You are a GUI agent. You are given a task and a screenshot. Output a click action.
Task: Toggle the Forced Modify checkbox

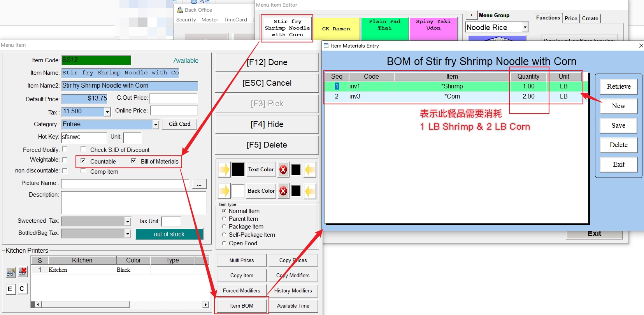point(65,149)
